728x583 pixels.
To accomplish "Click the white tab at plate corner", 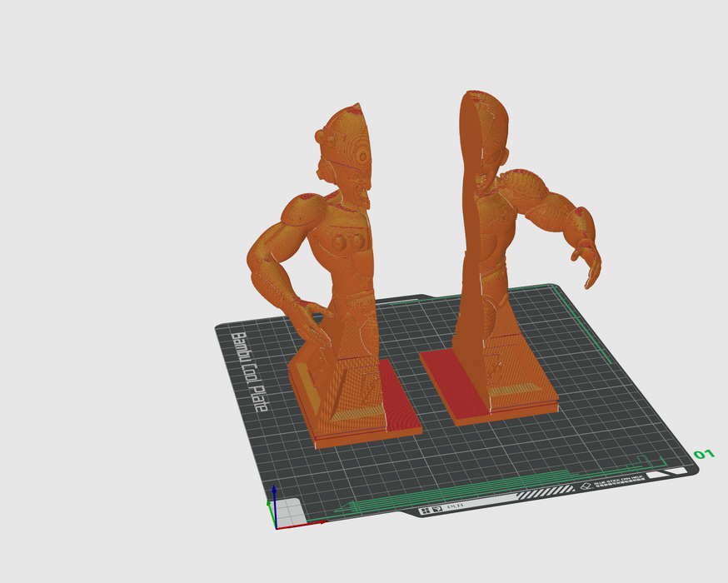I will tap(675, 471).
